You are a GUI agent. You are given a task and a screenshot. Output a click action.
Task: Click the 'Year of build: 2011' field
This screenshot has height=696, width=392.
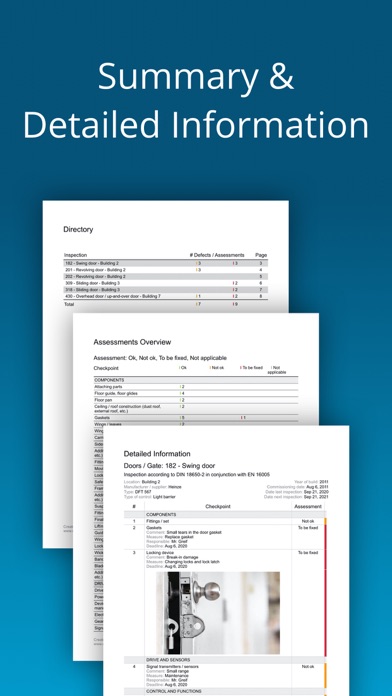click(311, 482)
